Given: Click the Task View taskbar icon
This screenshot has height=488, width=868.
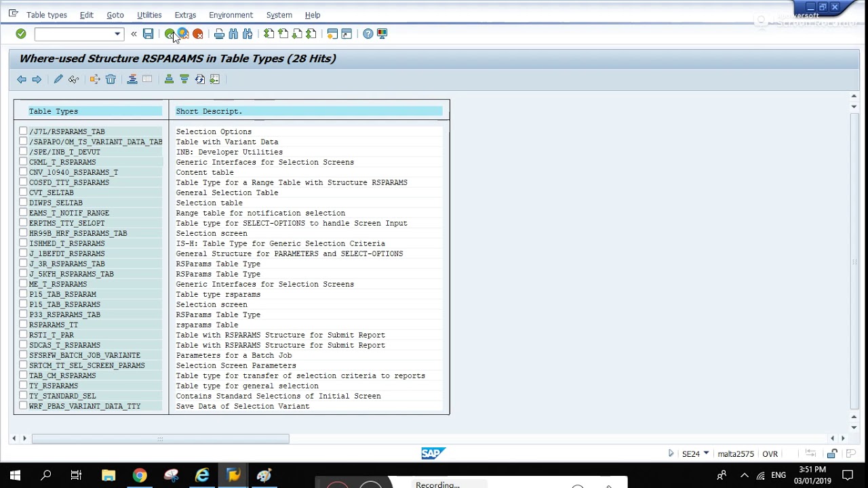Looking at the screenshot, I should tap(76, 475).
